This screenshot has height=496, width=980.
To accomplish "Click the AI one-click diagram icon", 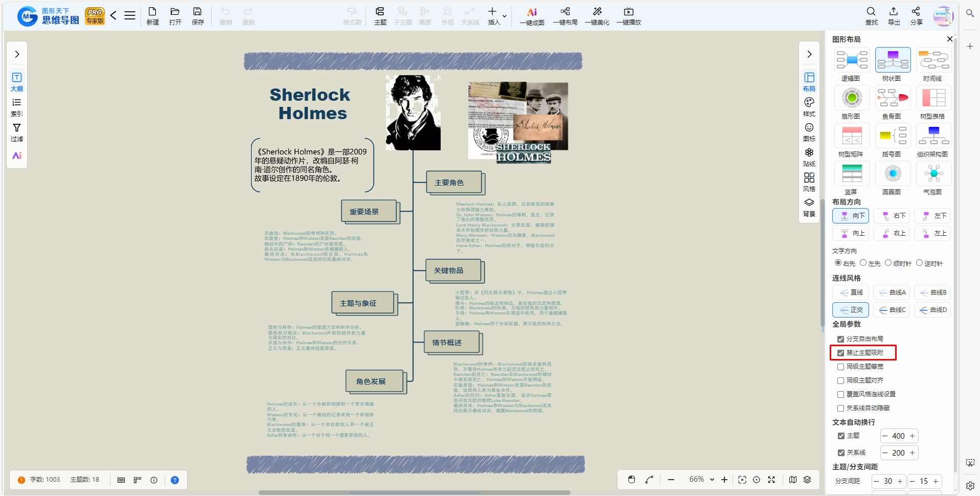I will (x=532, y=12).
